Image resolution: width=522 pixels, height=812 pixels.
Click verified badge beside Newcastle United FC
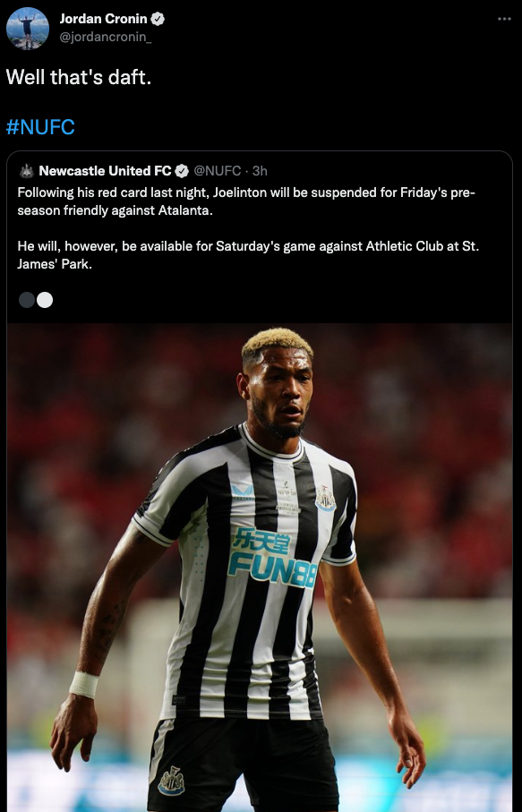pyautogui.click(x=182, y=171)
